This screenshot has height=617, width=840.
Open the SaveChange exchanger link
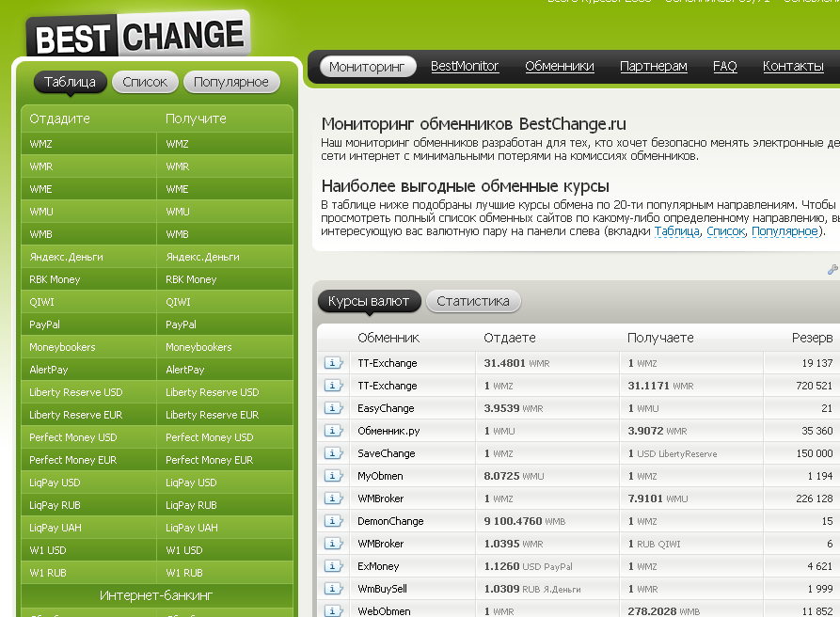(x=387, y=453)
